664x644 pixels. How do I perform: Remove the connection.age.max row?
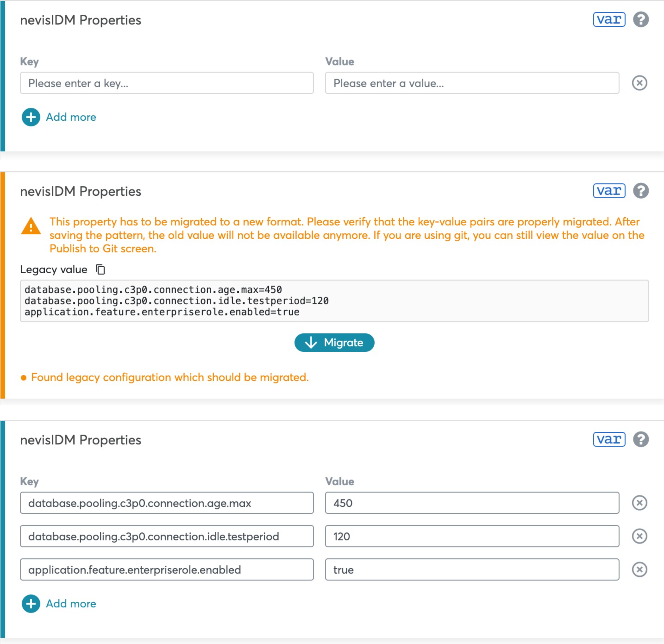coord(639,503)
